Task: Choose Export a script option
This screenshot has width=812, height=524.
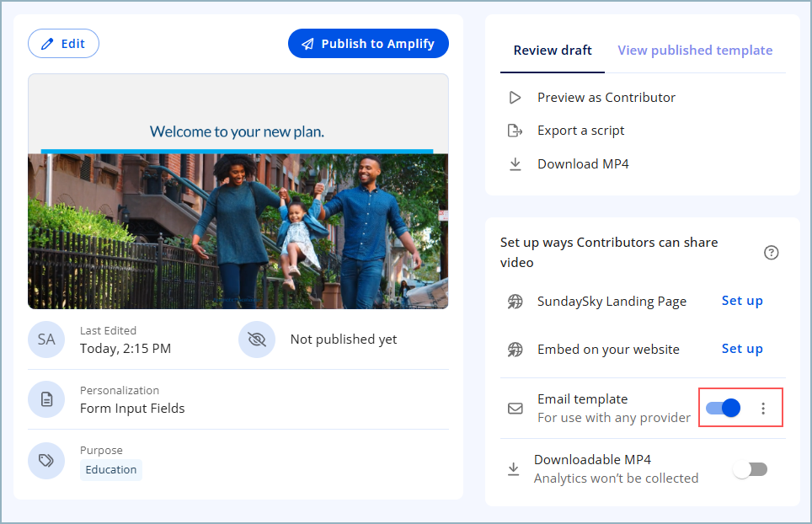Action: point(580,131)
